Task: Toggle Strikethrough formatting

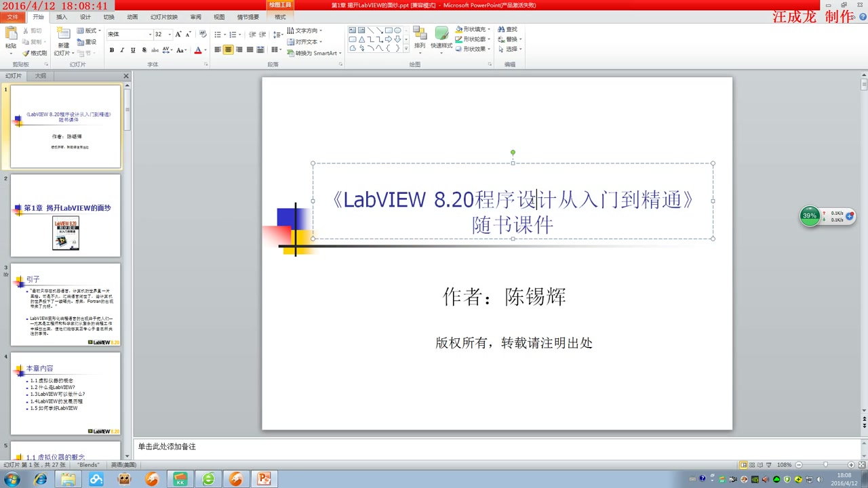Action: [155, 50]
